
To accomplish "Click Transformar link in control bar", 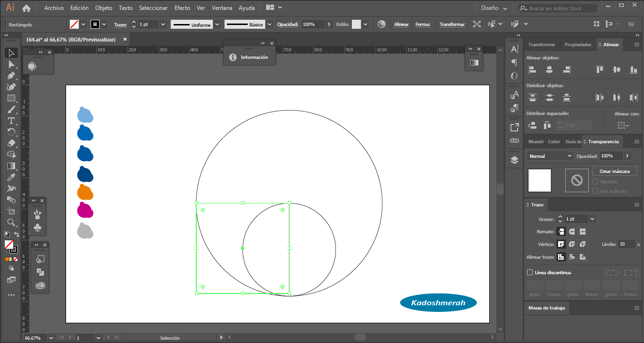I will [452, 24].
